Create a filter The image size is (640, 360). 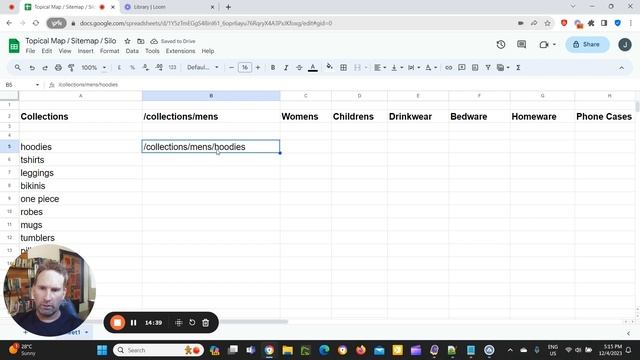pos(488,67)
